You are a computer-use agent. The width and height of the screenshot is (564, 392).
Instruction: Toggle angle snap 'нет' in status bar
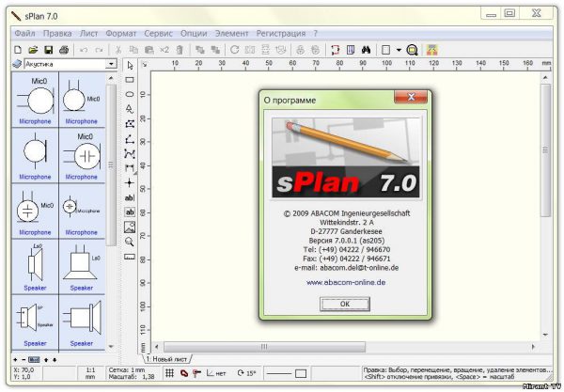[x=216, y=373]
